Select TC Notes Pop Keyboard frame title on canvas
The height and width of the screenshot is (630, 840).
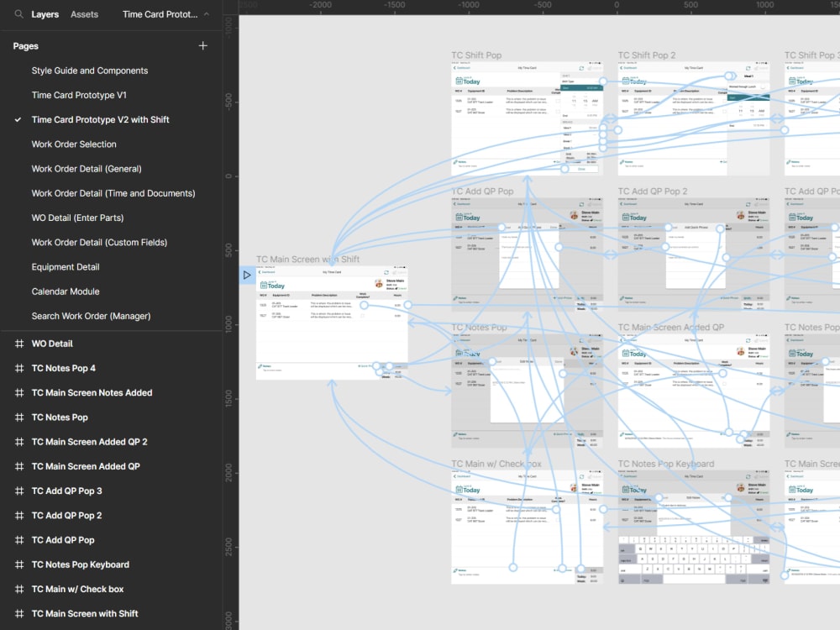[666, 464]
